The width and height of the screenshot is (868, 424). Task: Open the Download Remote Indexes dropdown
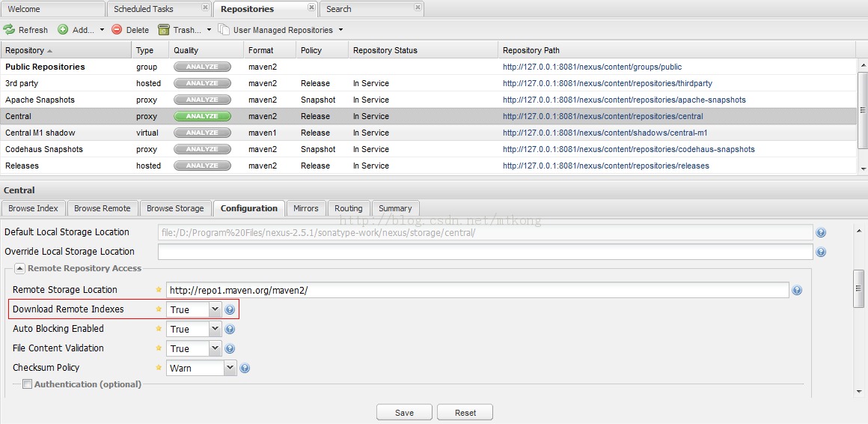(215, 309)
